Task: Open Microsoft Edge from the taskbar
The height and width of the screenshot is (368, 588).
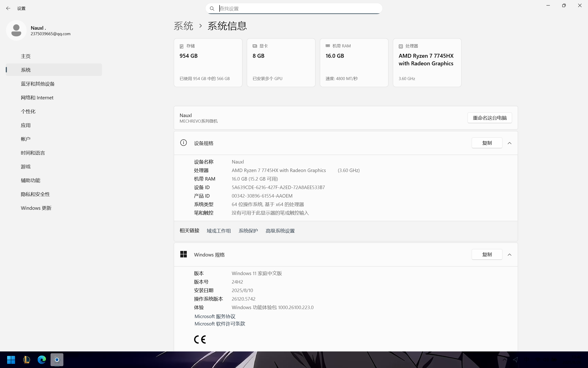Action: click(42, 359)
